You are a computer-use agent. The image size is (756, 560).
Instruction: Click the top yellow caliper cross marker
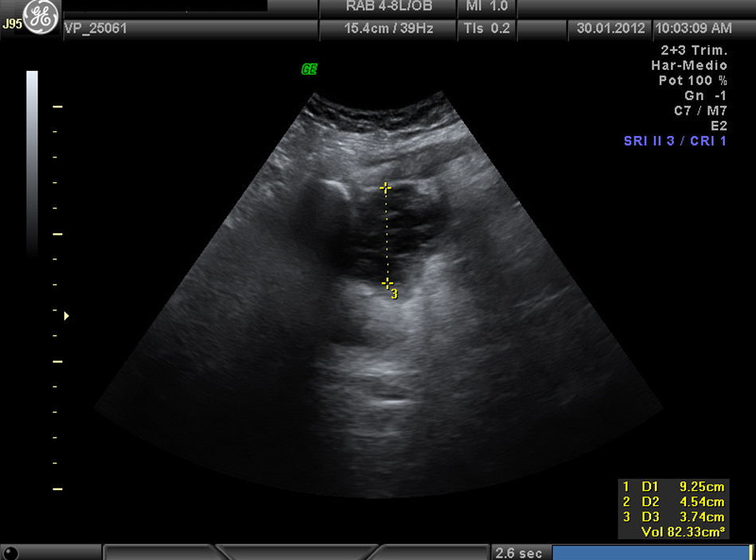coord(386,189)
